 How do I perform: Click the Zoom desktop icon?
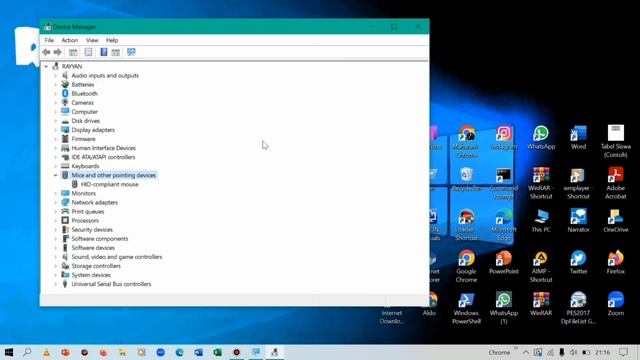click(616, 304)
